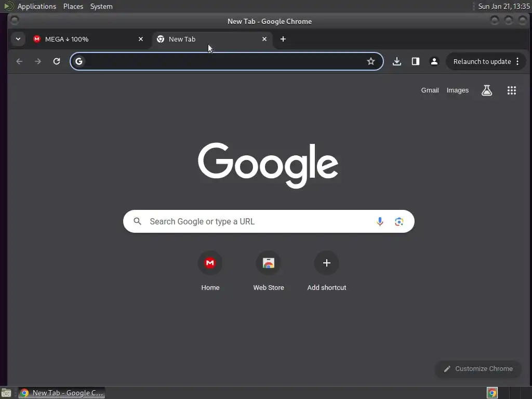This screenshot has width=532, height=399.
Task: Click the top panel distro logo icon
Action: [9, 6]
